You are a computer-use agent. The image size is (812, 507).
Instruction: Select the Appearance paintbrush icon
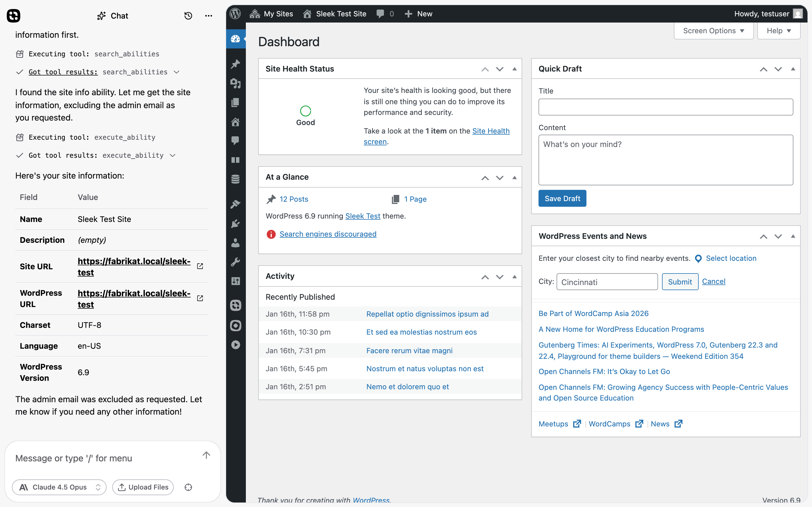coord(236,204)
